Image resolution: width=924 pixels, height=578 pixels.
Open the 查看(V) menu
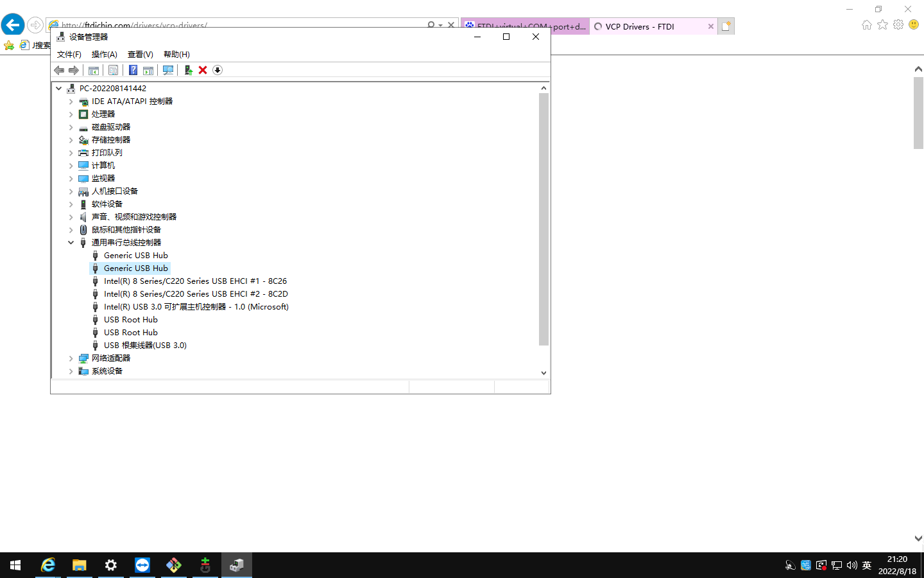(x=141, y=55)
